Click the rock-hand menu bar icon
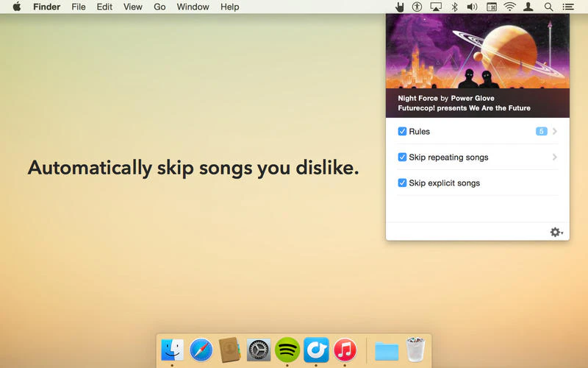This screenshot has width=588, height=368. pyautogui.click(x=400, y=7)
